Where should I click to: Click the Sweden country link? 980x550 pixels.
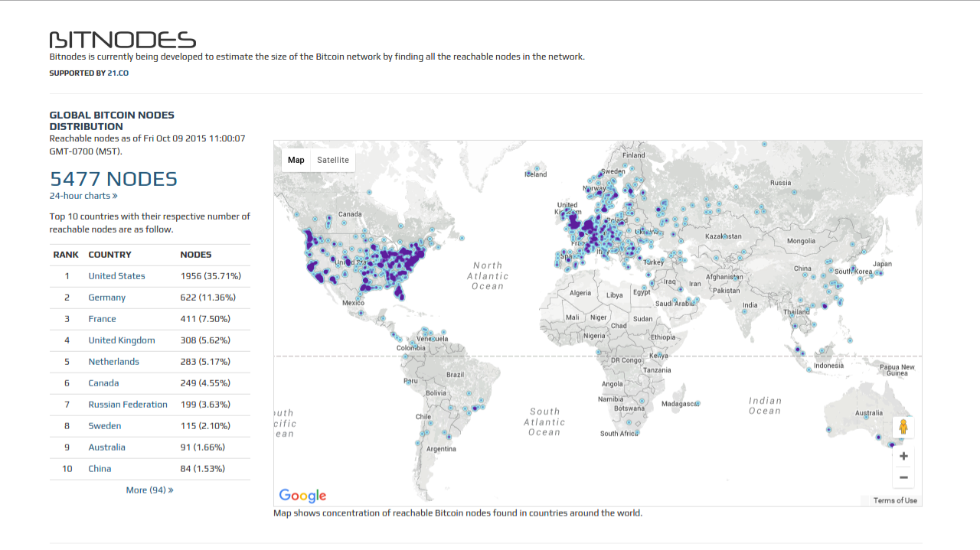click(104, 426)
